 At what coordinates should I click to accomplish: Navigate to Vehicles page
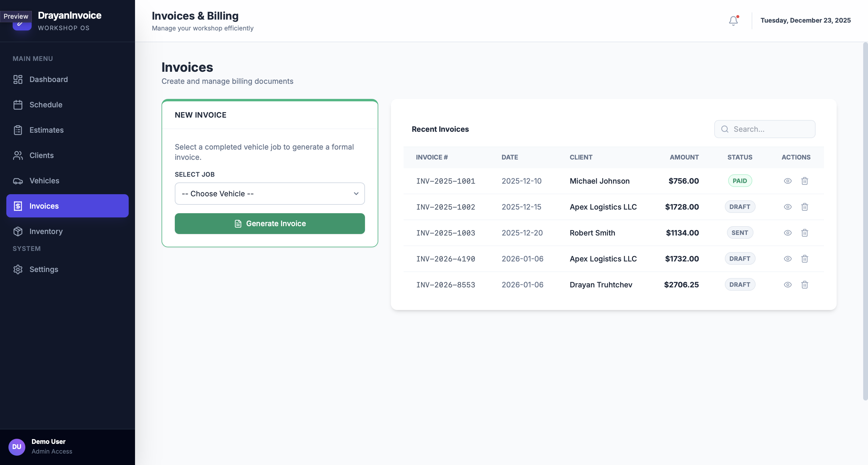click(68, 181)
